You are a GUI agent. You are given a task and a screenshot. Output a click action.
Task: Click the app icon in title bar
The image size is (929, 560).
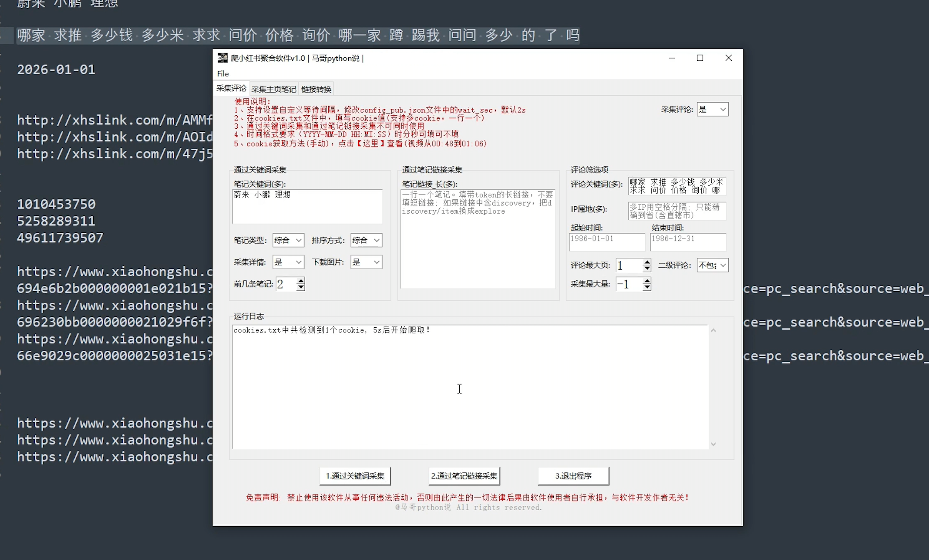click(222, 58)
